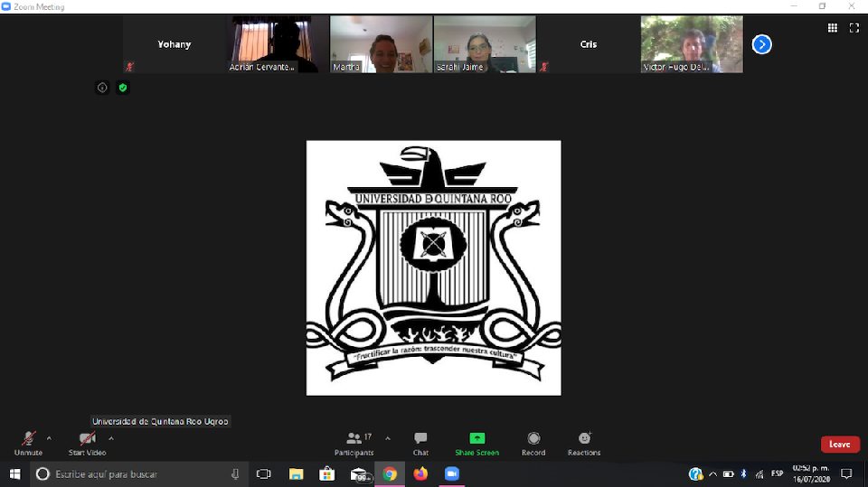Start recording with the Record button
Viewport: 868px width, 487px height.
533,444
